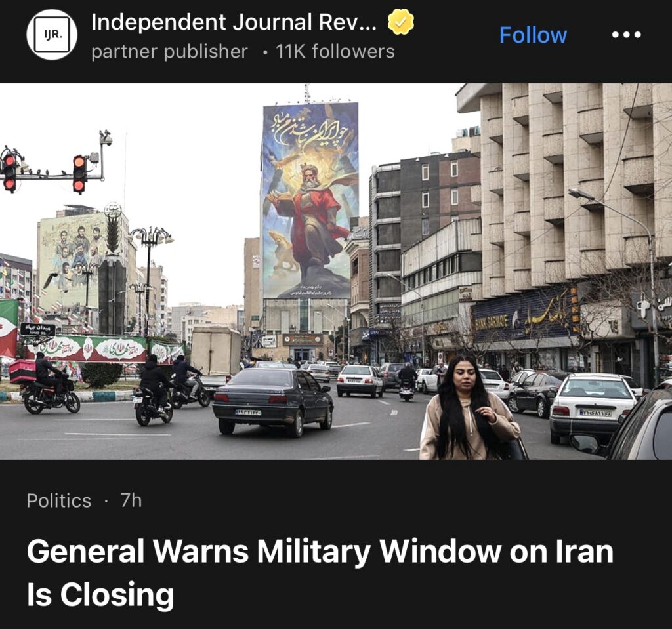Open the article street photo thumbnail
This screenshot has height=629, width=672.
(336, 272)
